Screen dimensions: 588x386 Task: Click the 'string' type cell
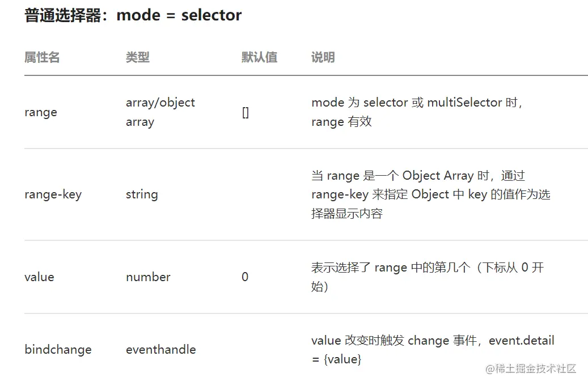(142, 194)
